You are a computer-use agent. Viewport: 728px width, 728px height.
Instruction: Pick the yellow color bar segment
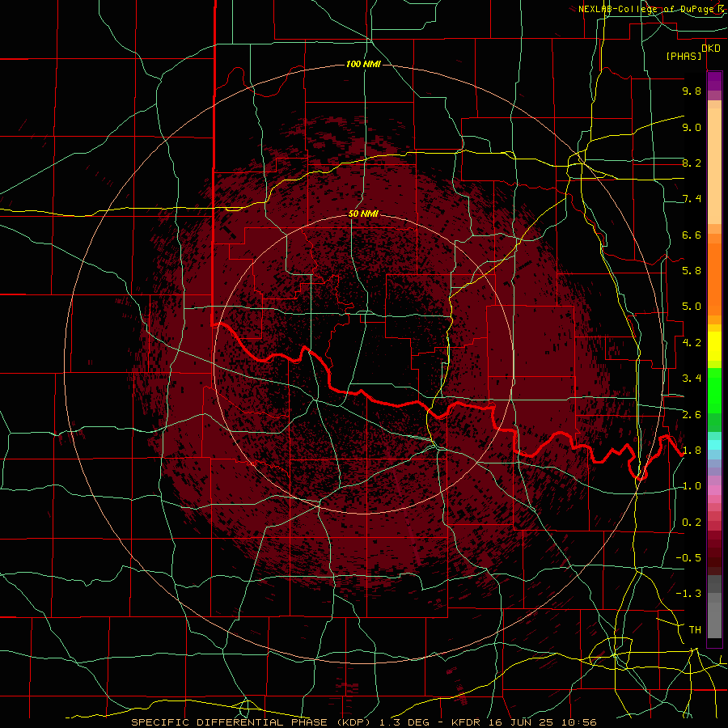pos(714,346)
